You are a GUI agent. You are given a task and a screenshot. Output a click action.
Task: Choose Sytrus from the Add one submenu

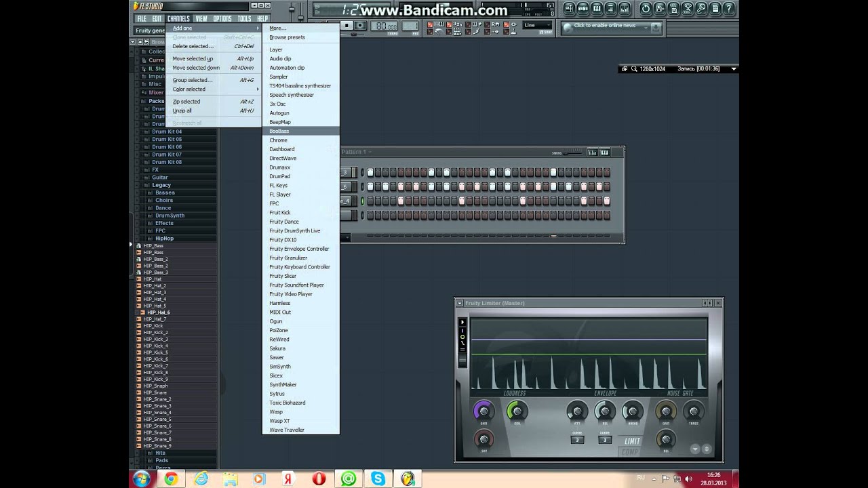300,394
